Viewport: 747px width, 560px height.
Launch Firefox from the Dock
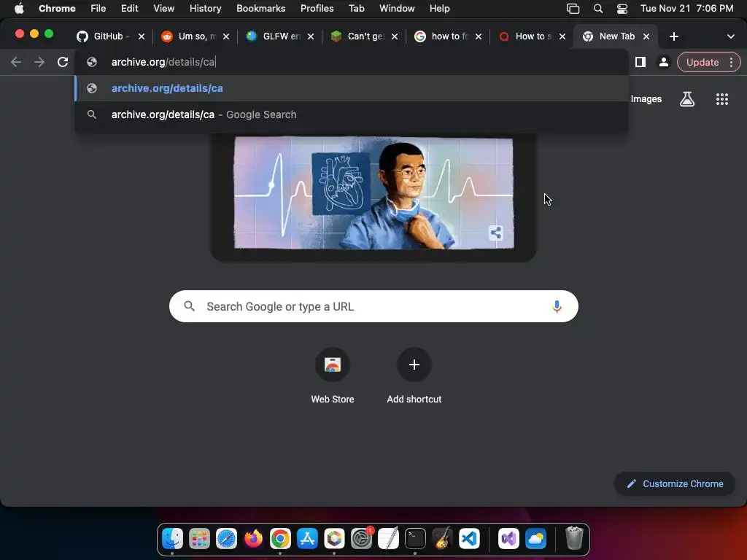click(253, 539)
